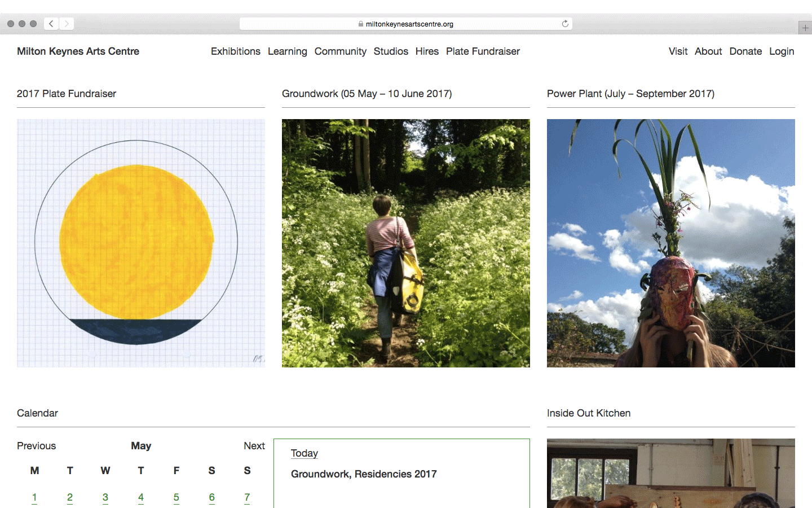The height and width of the screenshot is (508, 812).
Task: Open a new tab with the plus button
Action: (x=805, y=28)
